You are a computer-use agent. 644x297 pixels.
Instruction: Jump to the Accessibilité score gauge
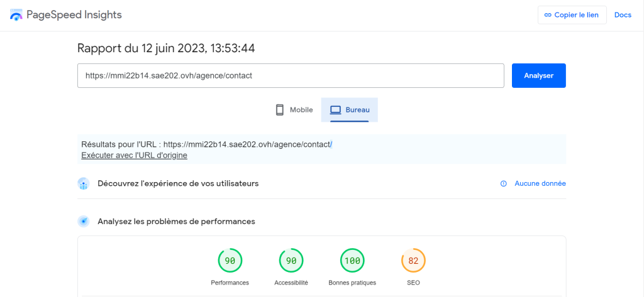pyautogui.click(x=291, y=261)
